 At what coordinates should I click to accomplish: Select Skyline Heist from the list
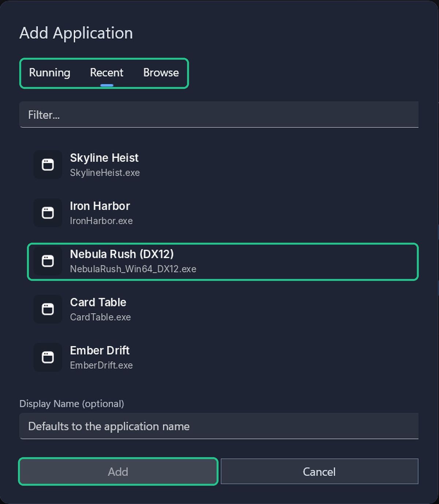click(222, 165)
